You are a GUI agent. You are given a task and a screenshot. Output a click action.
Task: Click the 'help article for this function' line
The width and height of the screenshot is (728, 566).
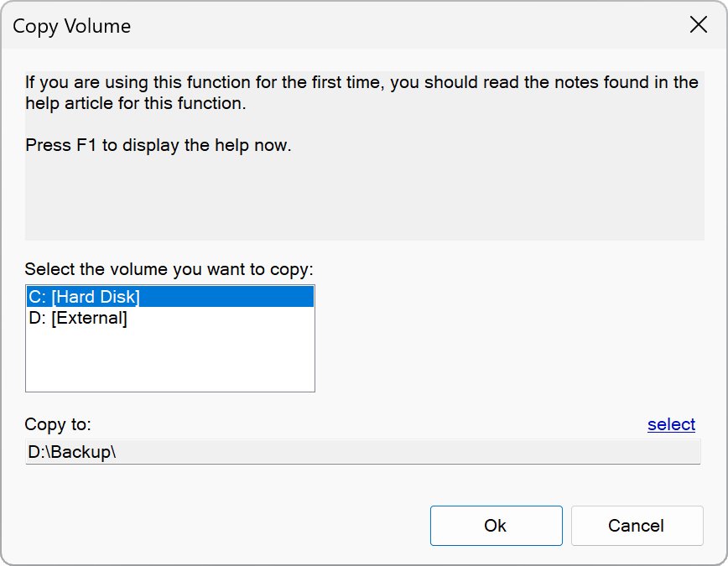coord(135,105)
